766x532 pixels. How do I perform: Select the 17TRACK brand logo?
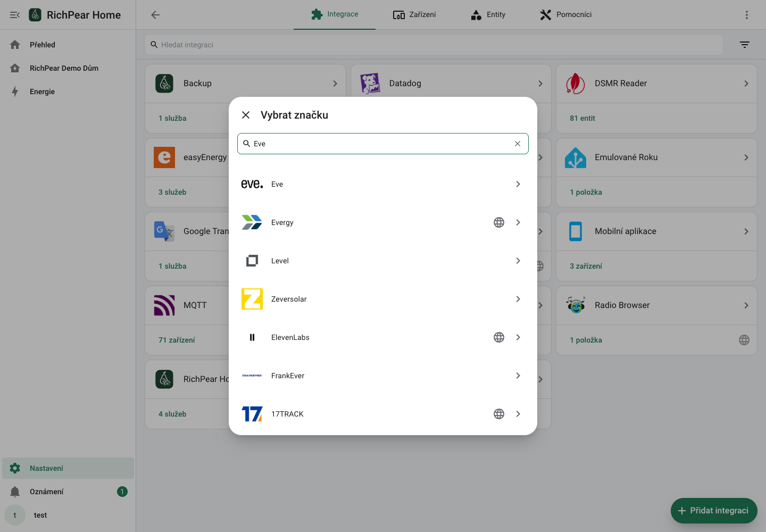click(252, 414)
